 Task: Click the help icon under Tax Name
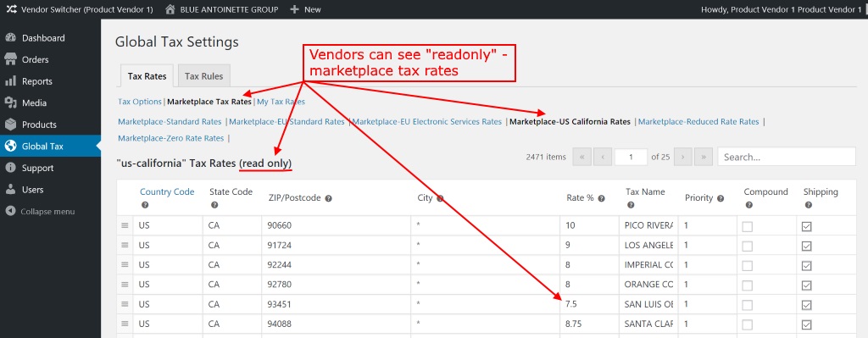click(x=631, y=205)
